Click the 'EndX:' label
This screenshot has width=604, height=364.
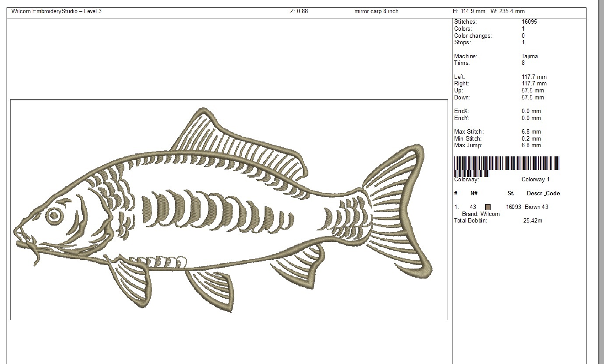(x=462, y=111)
